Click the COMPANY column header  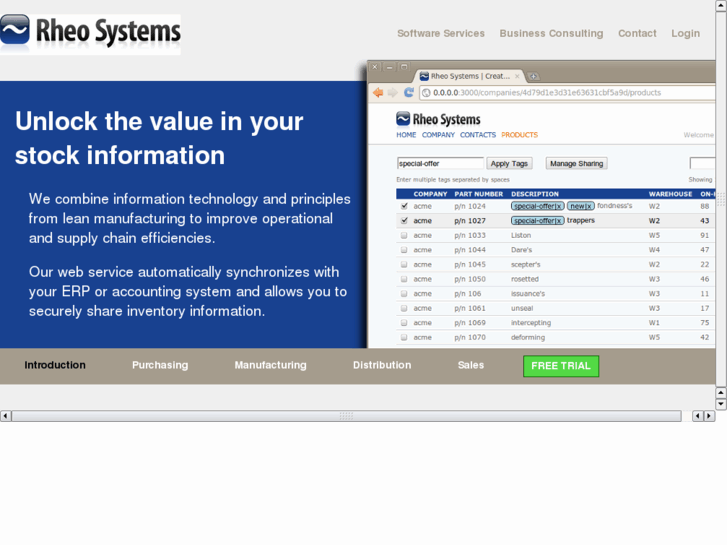[x=430, y=194]
